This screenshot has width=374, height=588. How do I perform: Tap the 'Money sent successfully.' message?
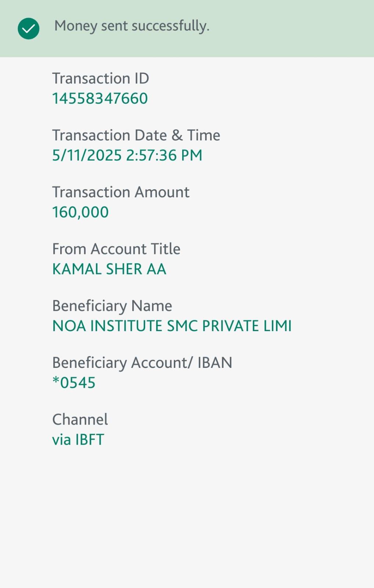point(132,26)
